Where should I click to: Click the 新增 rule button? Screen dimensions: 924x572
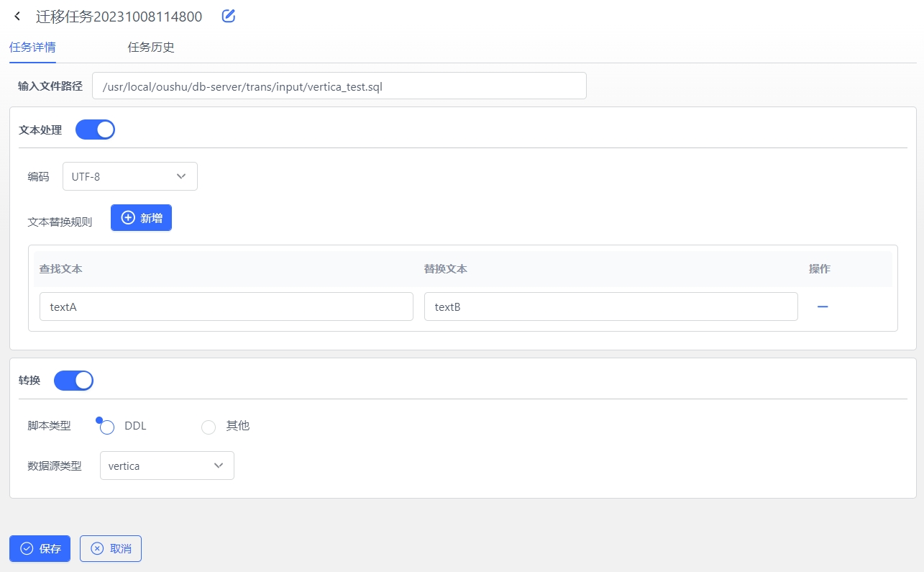click(141, 218)
